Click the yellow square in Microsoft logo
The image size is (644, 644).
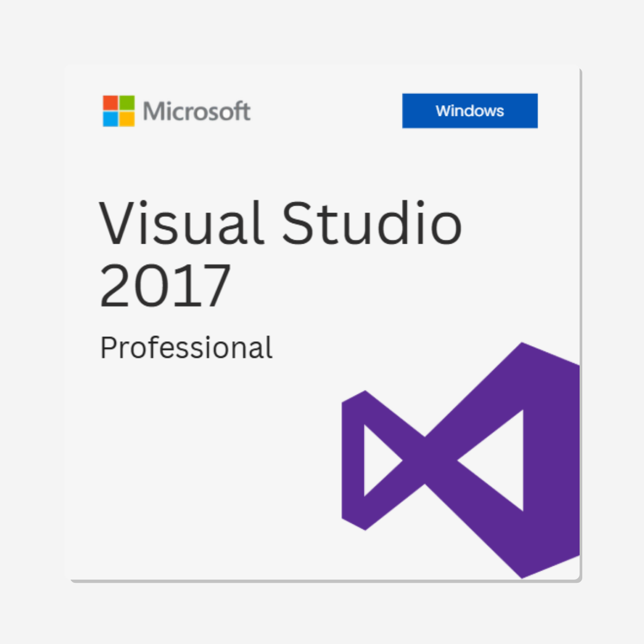(x=128, y=119)
